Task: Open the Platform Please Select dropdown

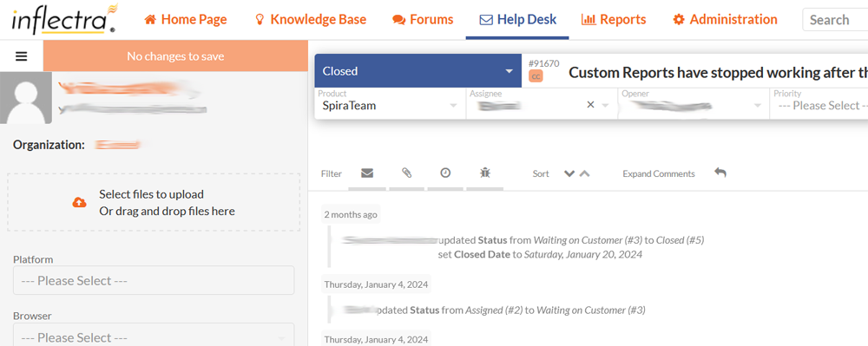Action: coord(154,280)
